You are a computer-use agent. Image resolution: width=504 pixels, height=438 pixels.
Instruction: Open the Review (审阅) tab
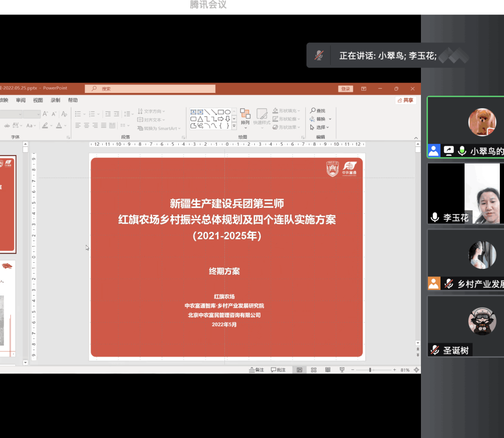coord(21,100)
